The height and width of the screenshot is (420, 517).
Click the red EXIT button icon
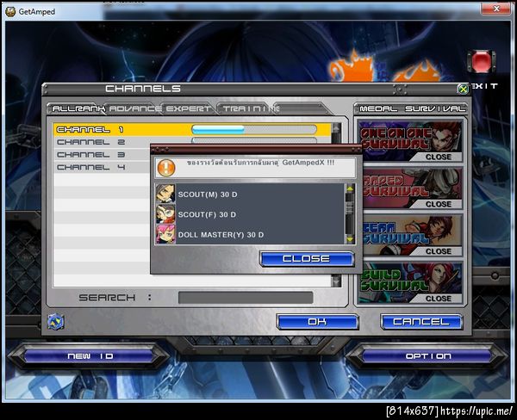(482, 62)
